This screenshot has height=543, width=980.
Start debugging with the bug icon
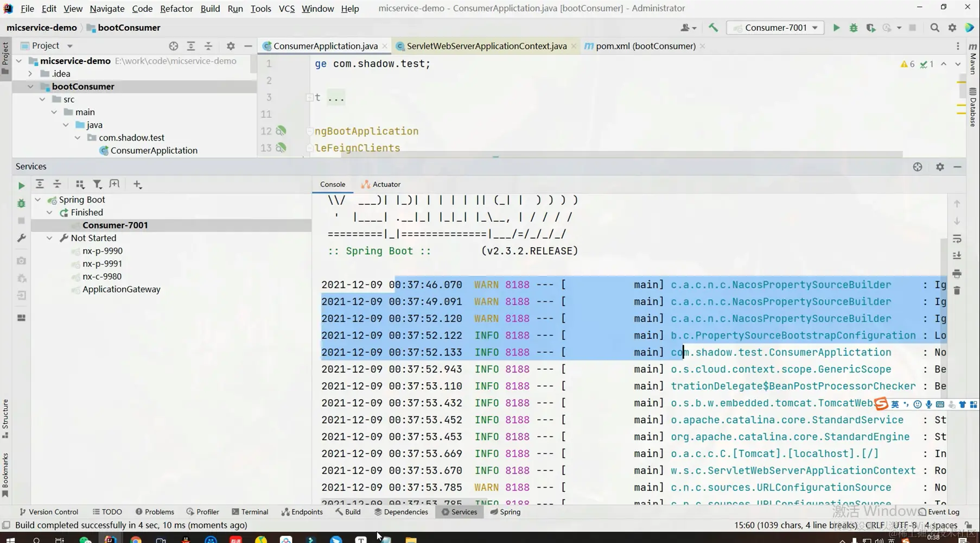[854, 28]
